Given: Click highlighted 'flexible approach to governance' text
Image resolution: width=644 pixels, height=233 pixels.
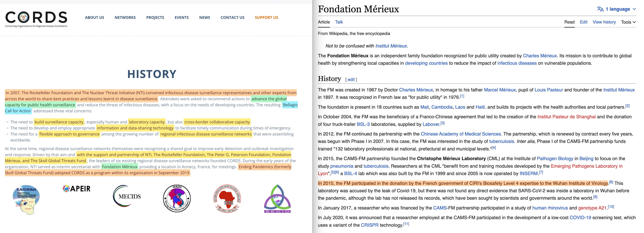Looking at the screenshot, I should click(x=70, y=134).
